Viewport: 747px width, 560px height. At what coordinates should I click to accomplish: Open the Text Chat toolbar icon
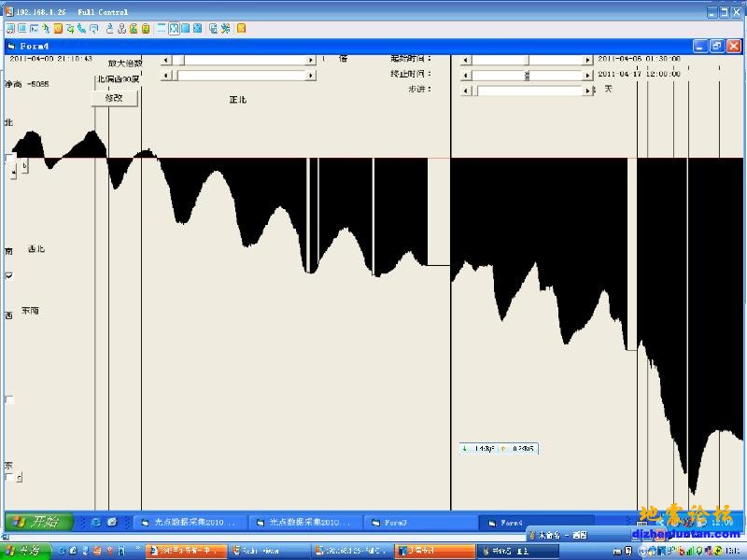pos(70,29)
